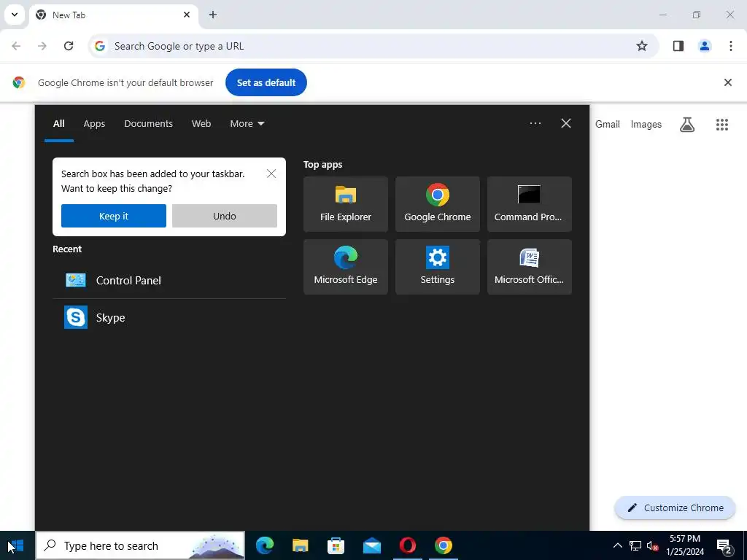Open File Explorer from the taskbar
The height and width of the screenshot is (560, 747).
coord(300,545)
